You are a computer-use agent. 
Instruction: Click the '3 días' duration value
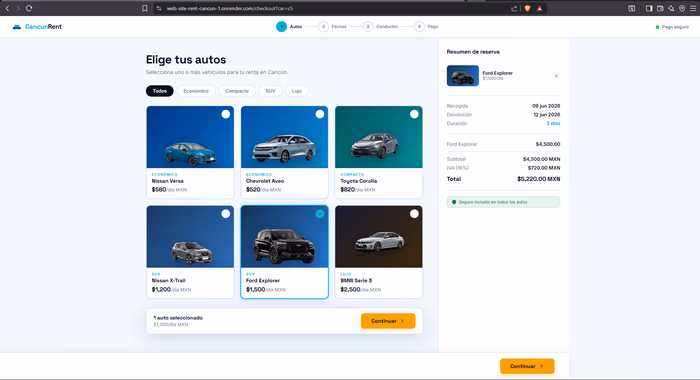(x=553, y=123)
